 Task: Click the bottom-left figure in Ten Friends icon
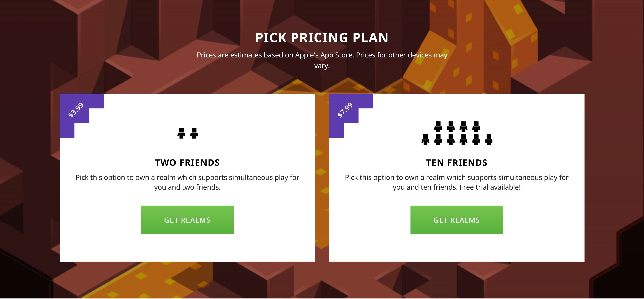[x=425, y=140]
